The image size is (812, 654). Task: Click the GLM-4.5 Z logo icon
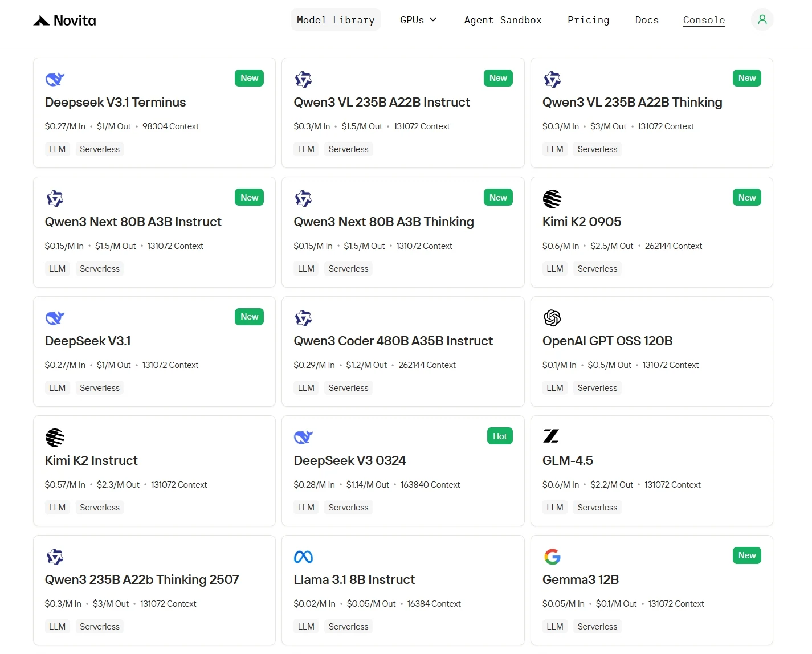[551, 436]
